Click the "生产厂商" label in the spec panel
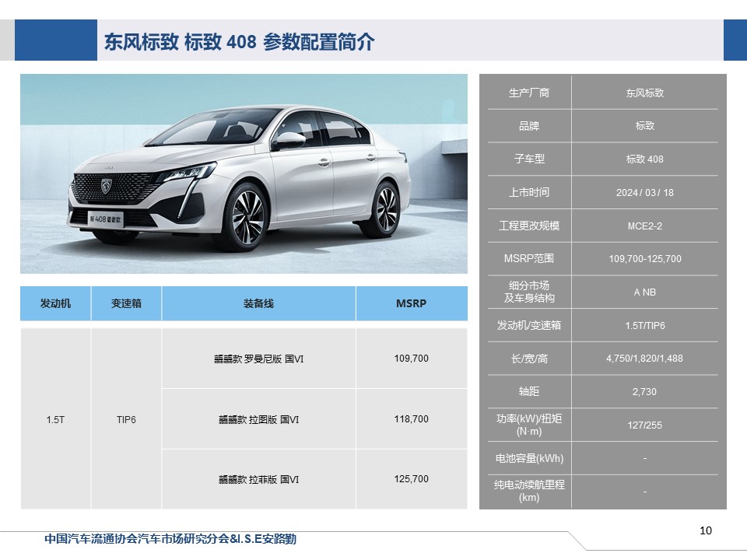Screen dimensions: 747x560 [529, 93]
